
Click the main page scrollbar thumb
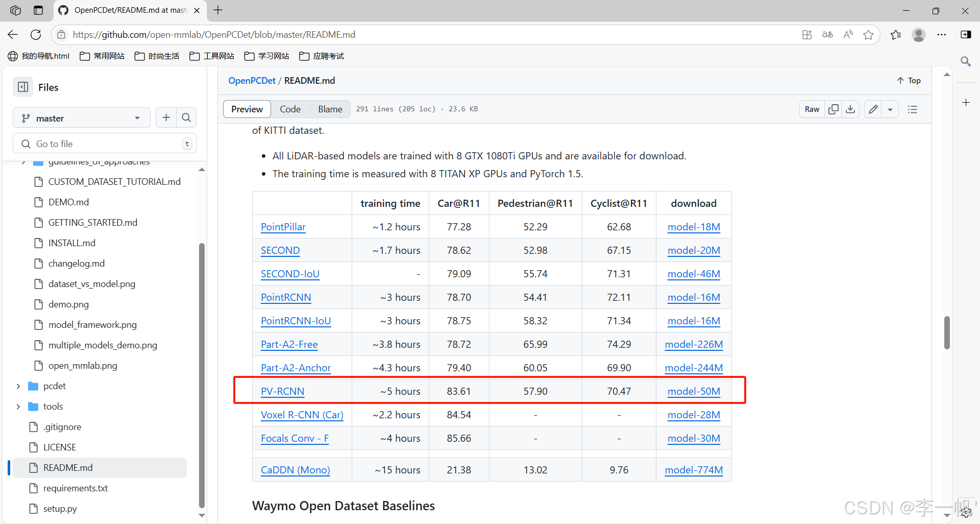point(947,333)
